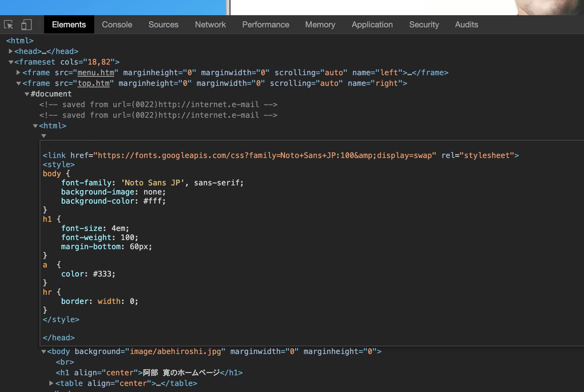This screenshot has height=392, width=584.
Task: Open the Memory tab
Action: (x=320, y=25)
